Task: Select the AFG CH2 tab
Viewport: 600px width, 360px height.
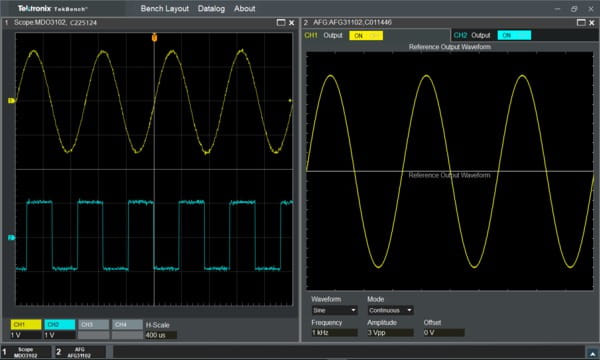Action: coord(460,35)
